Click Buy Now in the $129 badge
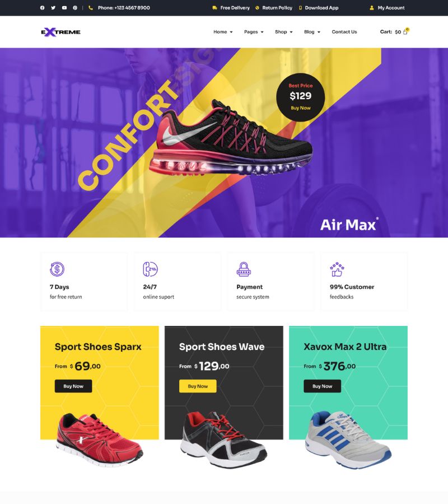This screenshot has width=448, height=504. click(301, 108)
